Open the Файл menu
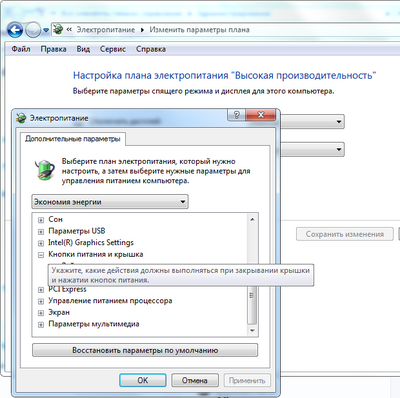The height and width of the screenshot is (398, 400). (x=21, y=49)
